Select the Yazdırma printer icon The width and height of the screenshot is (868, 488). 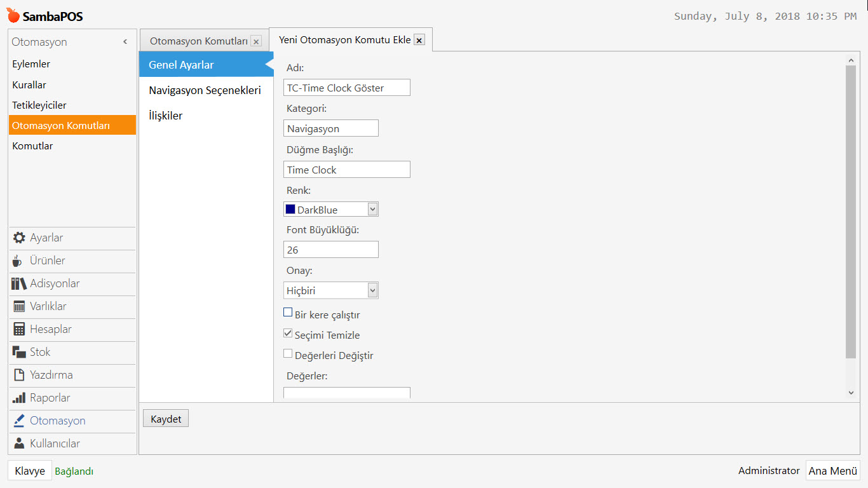[19, 375]
